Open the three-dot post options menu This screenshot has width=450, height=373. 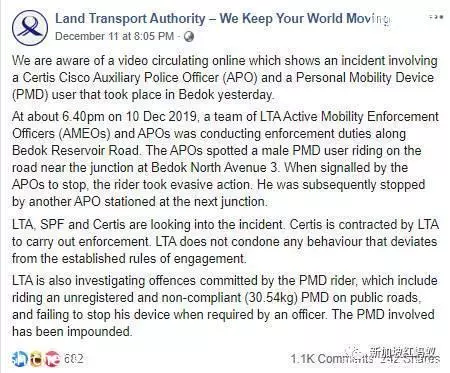click(x=436, y=17)
